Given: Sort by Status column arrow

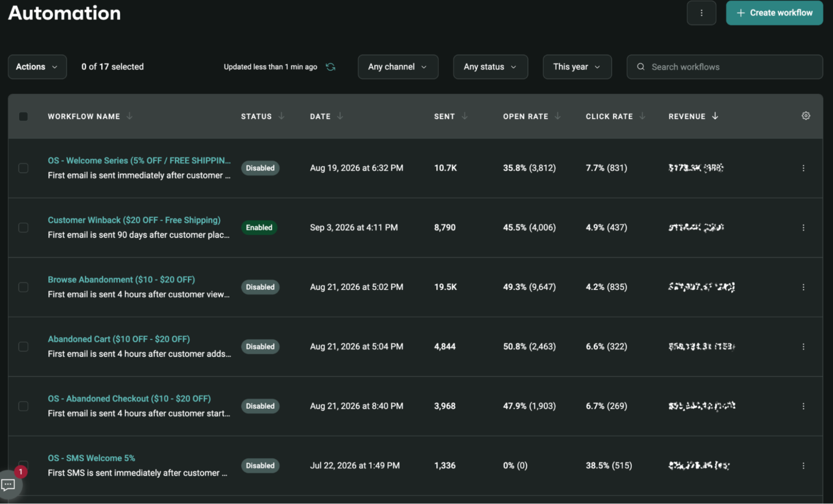Looking at the screenshot, I should (281, 116).
